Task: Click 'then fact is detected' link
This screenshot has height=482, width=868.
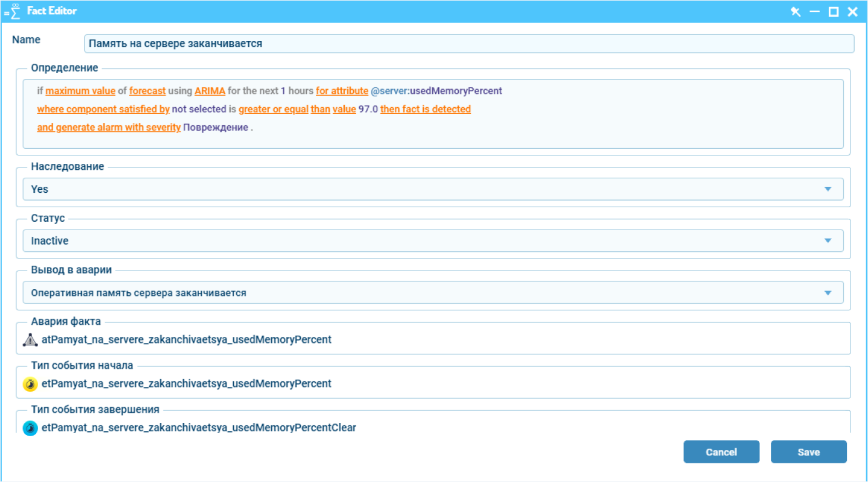Action: coord(426,110)
